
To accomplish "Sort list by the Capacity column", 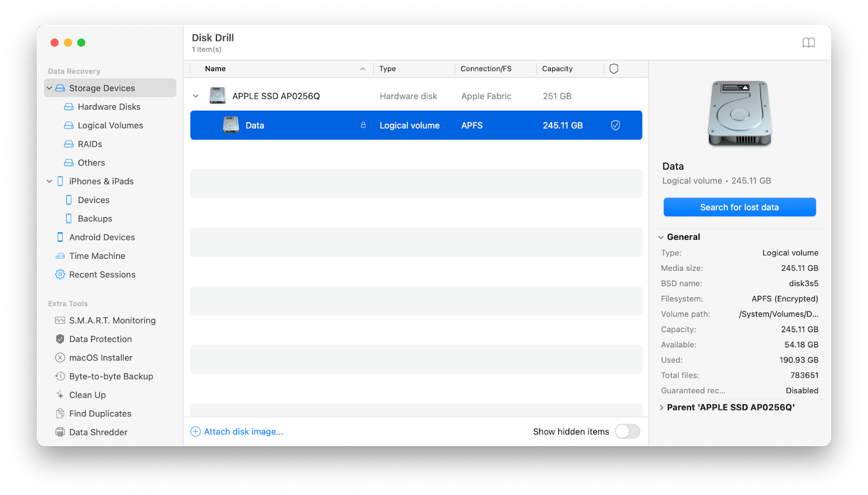I will pos(557,68).
